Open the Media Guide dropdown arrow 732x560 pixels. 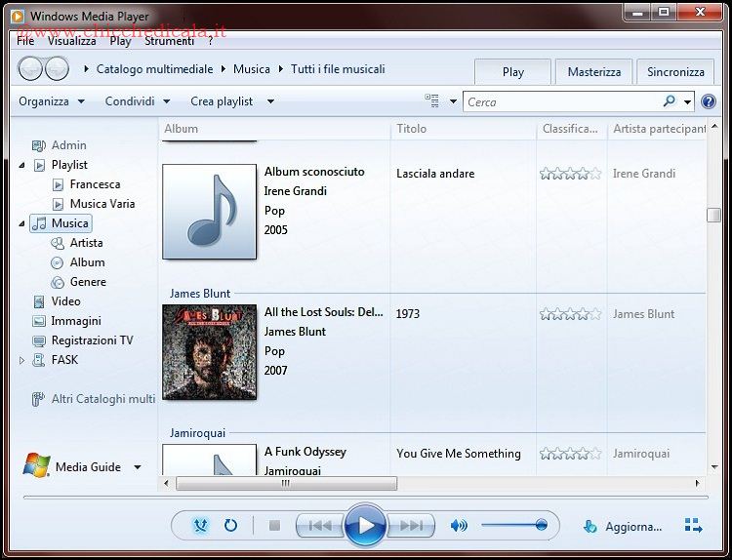click(x=138, y=467)
